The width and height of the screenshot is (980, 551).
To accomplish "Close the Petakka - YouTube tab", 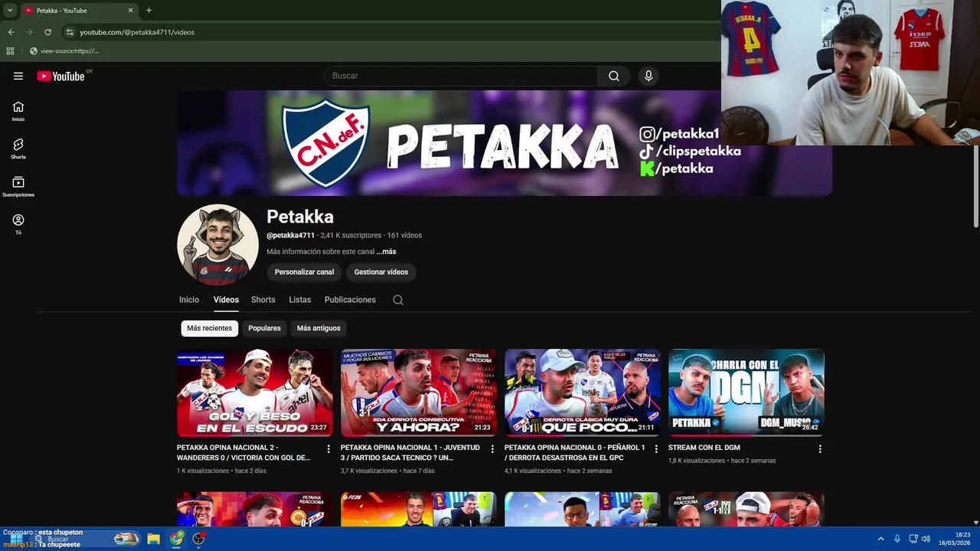I will pyautogui.click(x=130, y=10).
